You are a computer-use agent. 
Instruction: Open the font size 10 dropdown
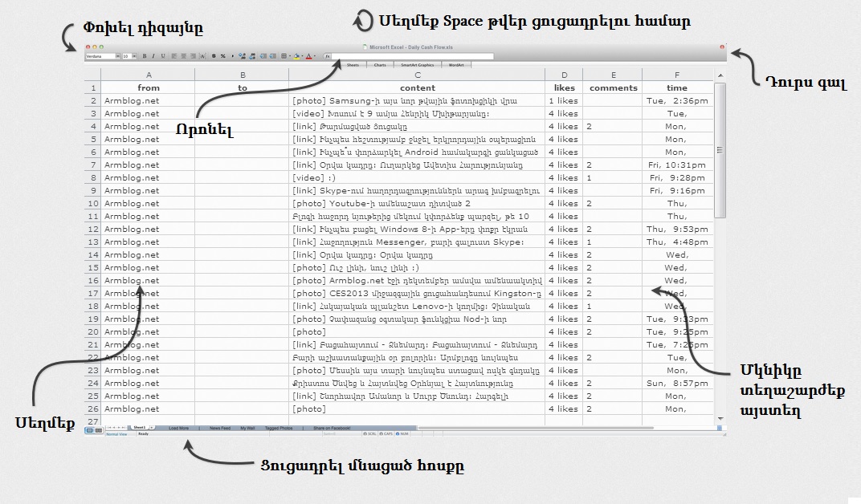134,56
